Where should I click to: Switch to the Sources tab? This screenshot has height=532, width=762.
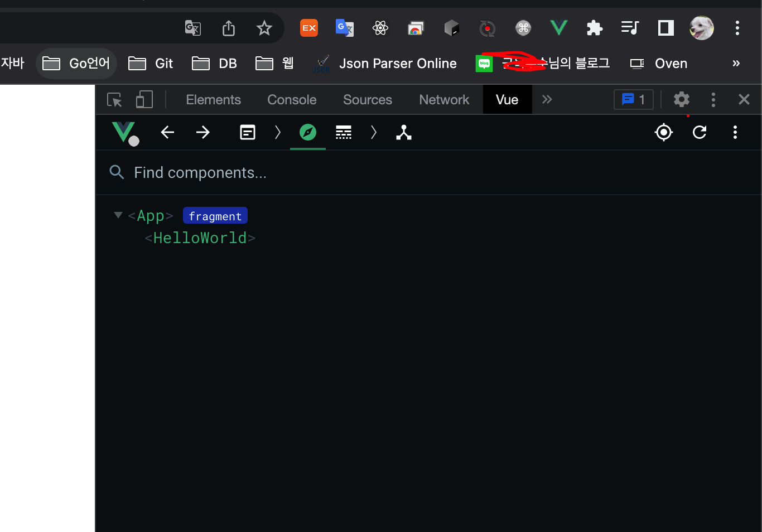coord(368,100)
